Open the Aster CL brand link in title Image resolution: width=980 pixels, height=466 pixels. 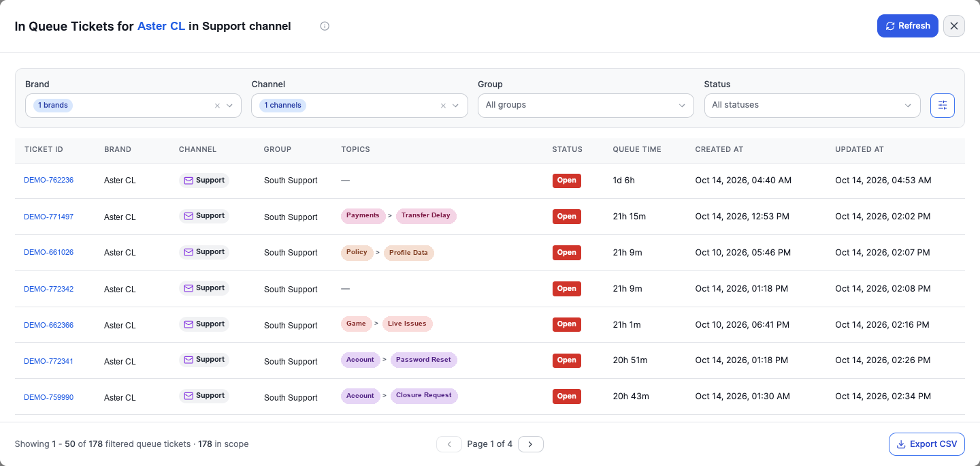tap(161, 26)
